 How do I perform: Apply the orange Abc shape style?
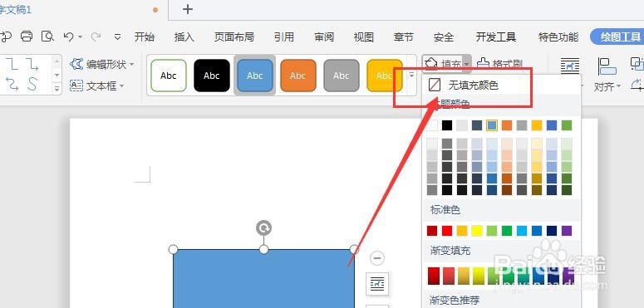click(x=297, y=76)
